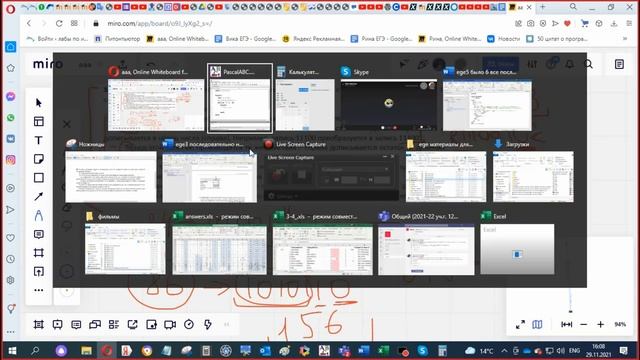Select the Pen drawing tool
The width and height of the screenshot is (640, 360).
[x=39, y=215]
